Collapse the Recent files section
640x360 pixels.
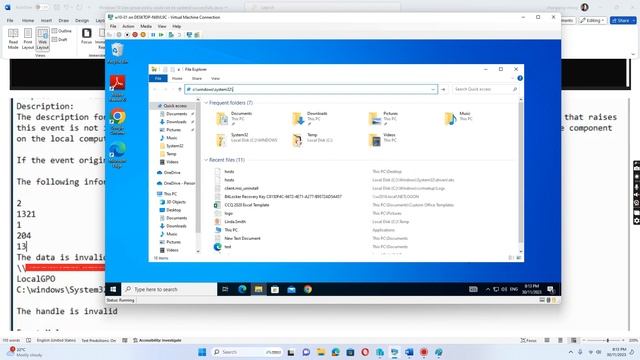206,160
